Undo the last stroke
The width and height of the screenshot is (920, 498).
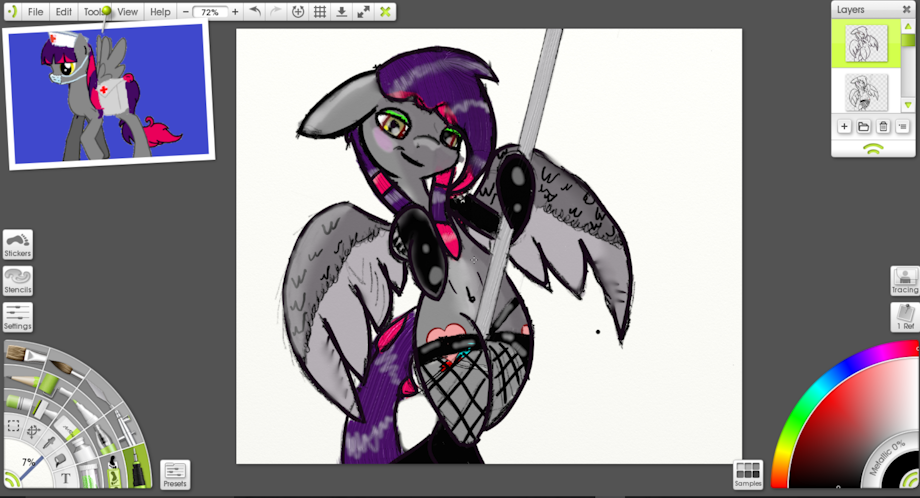coord(255,12)
